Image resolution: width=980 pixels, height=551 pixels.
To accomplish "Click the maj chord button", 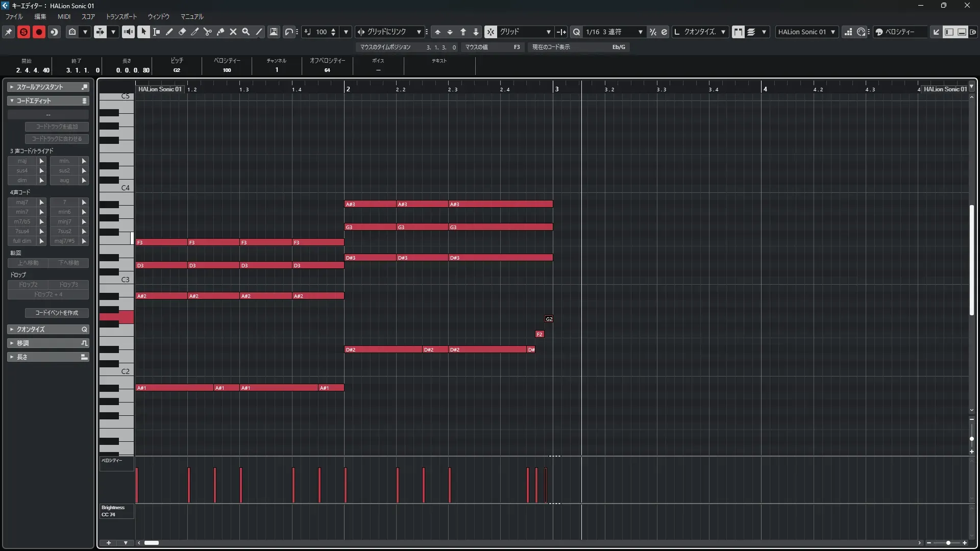I will [x=22, y=161].
